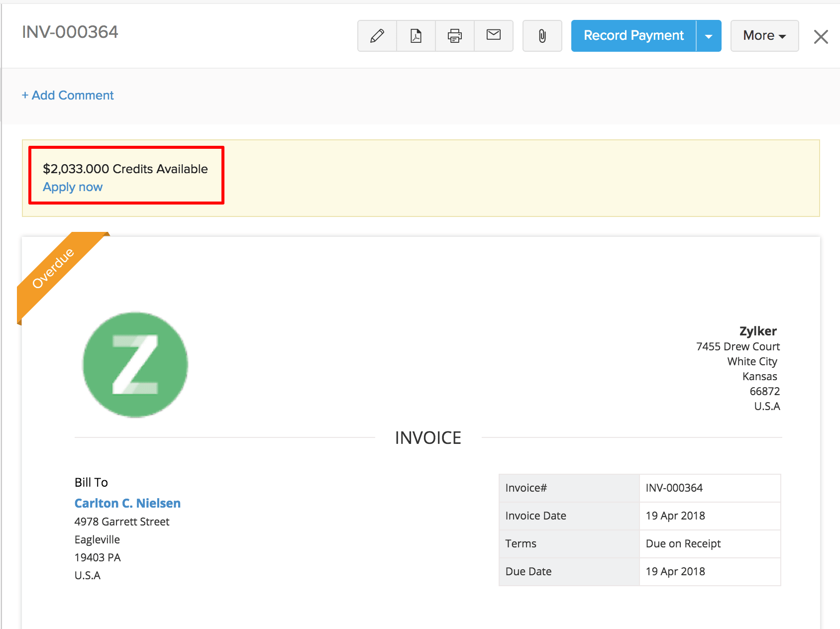Viewport: 840px width, 629px height.
Task: Click the Record Payment button
Action: coord(633,35)
